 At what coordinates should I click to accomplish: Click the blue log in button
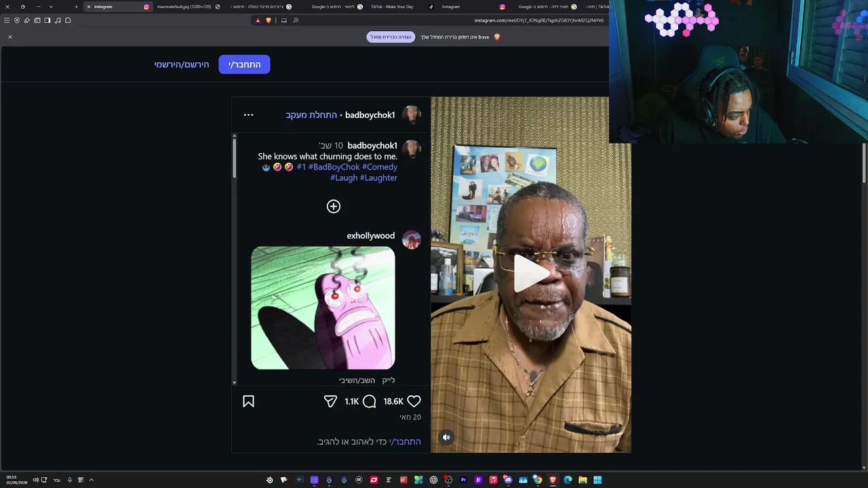(x=244, y=64)
